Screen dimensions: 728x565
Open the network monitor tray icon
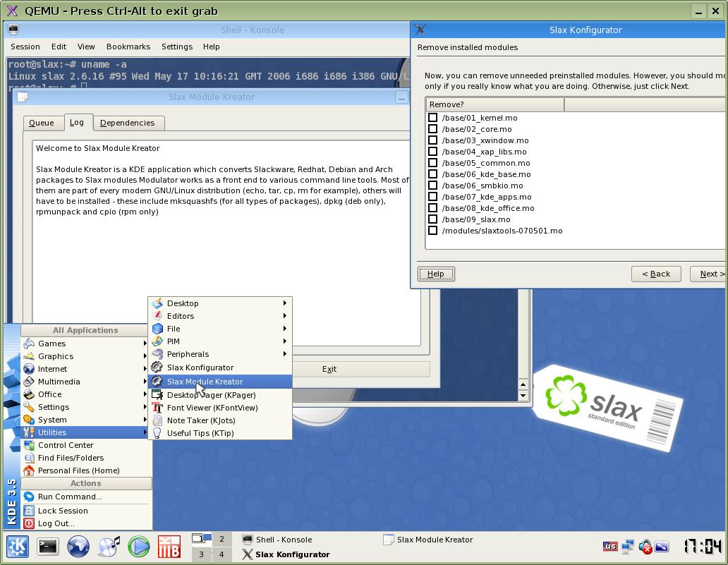click(x=628, y=547)
